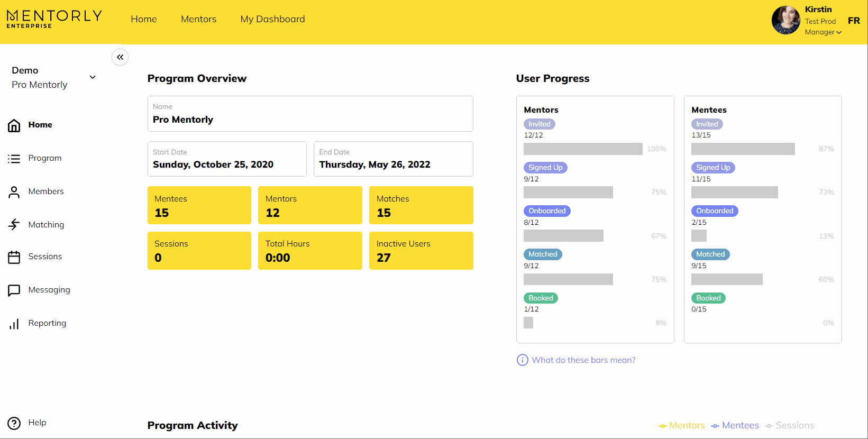Click the Members person icon

(x=14, y=192)
